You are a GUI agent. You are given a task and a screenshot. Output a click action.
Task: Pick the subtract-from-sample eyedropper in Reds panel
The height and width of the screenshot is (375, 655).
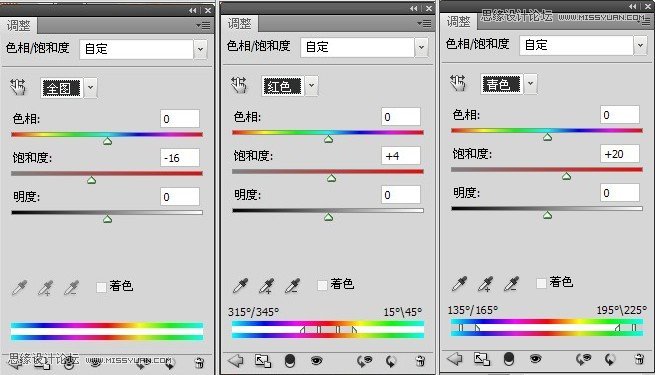pyautogui.click(x=292, y=286)
